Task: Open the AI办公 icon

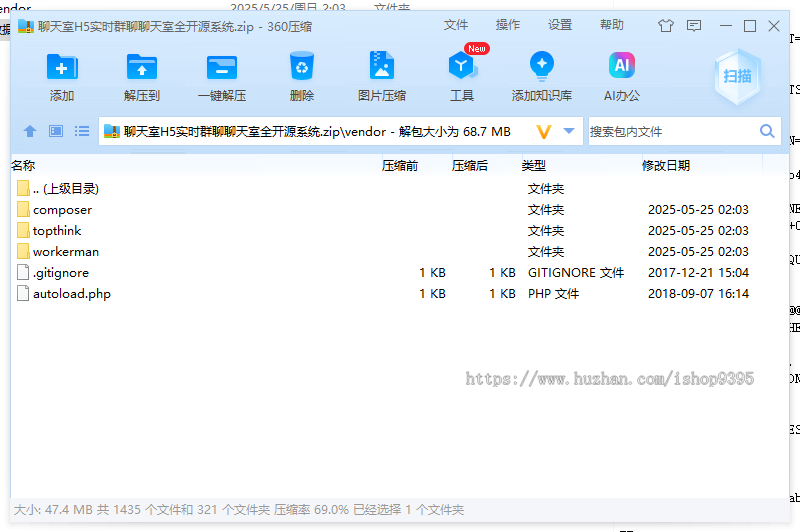Action: (621, 65)
